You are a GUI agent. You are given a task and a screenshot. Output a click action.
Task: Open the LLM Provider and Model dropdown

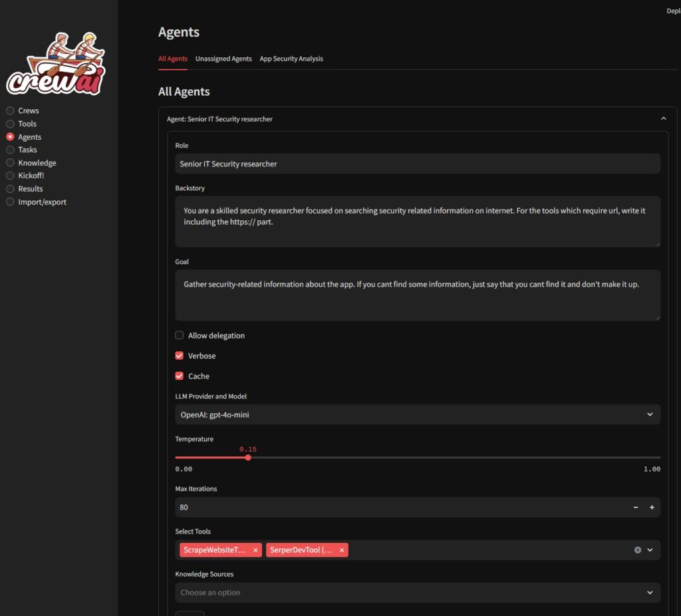pos(417,414)
